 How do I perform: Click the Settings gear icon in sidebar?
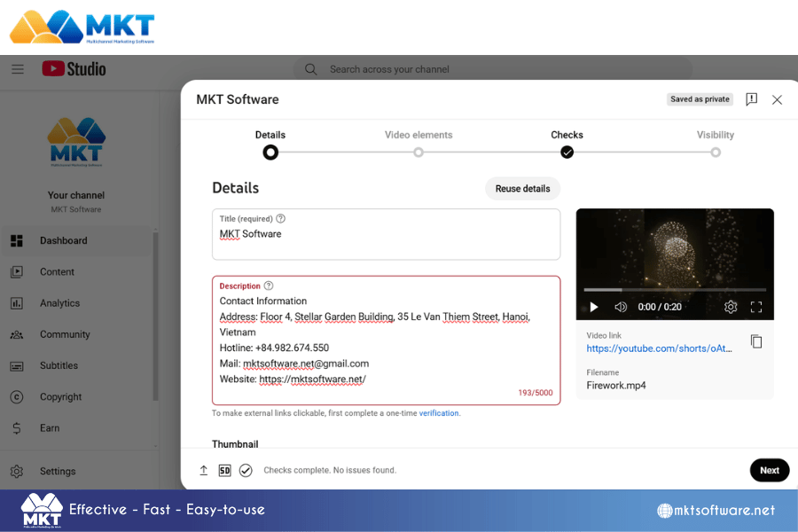click(17, 472)
